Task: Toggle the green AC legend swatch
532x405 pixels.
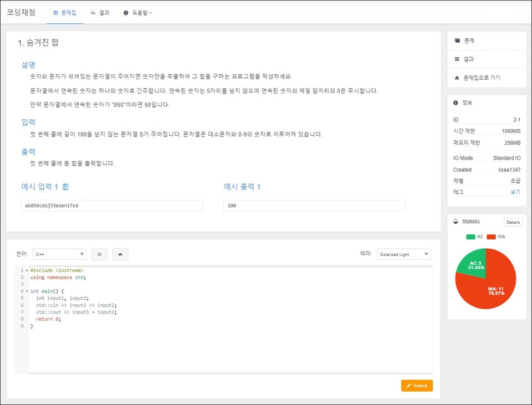Action: [x=470, y=237]
